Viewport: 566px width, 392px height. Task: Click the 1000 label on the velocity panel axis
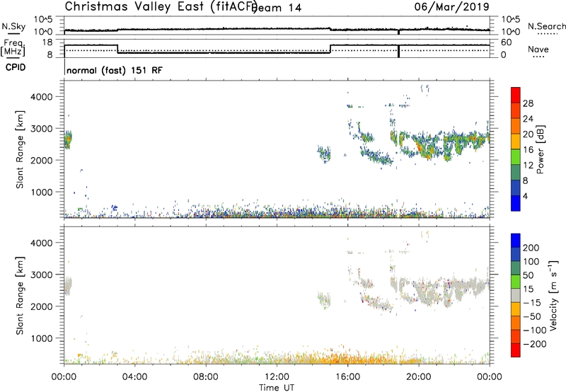coord(42,338)
